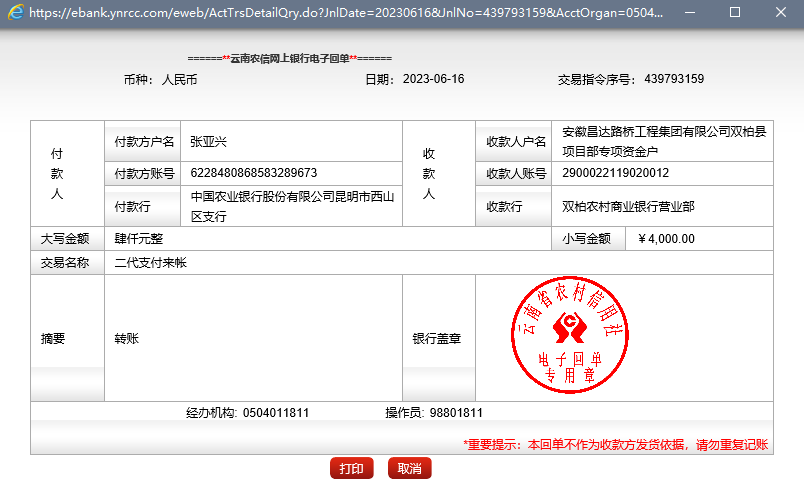Click payee name 安徽昌达路桥工程集团 cell
The height and width of the screenshot is (480, 804).
664,141
